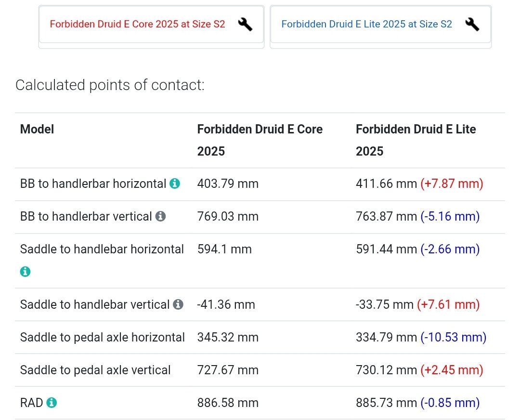Click the +7.87 mm difference value
Viewport: 520px width, 420px height.
click(452, 184)
